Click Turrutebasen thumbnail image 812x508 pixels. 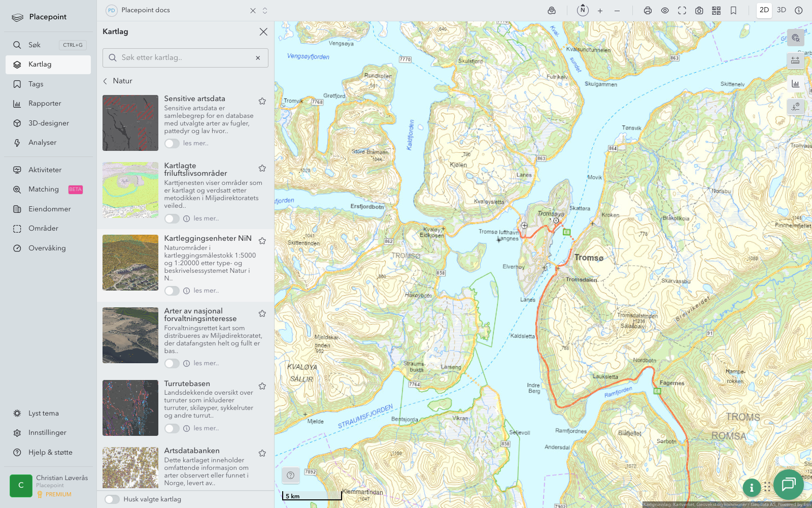point(130,408)
